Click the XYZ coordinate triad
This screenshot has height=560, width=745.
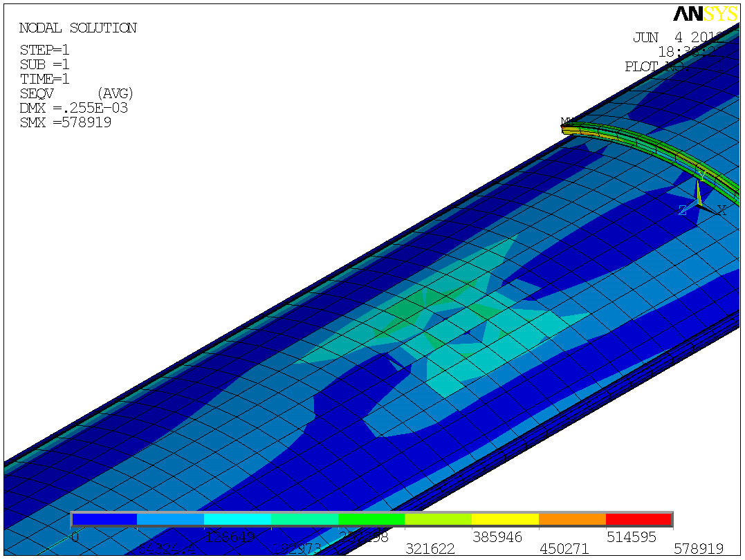tap(702, 196)
